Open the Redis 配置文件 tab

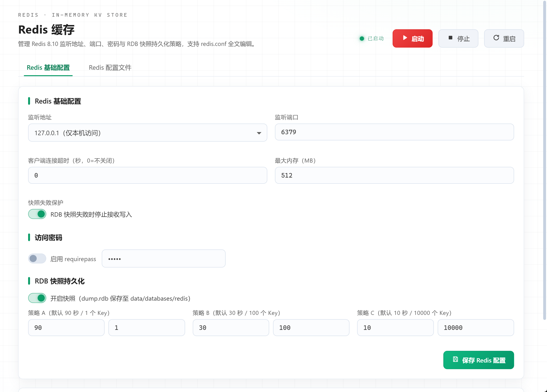click(x=110, y=68)
